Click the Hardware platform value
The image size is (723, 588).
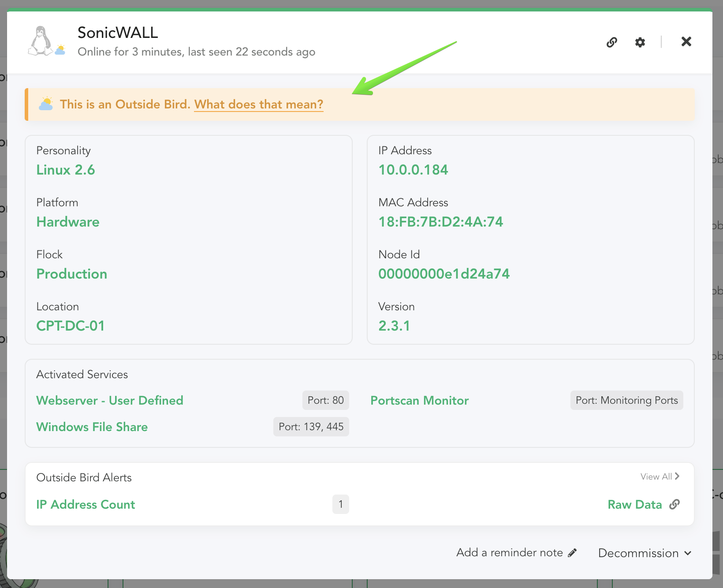68,222
